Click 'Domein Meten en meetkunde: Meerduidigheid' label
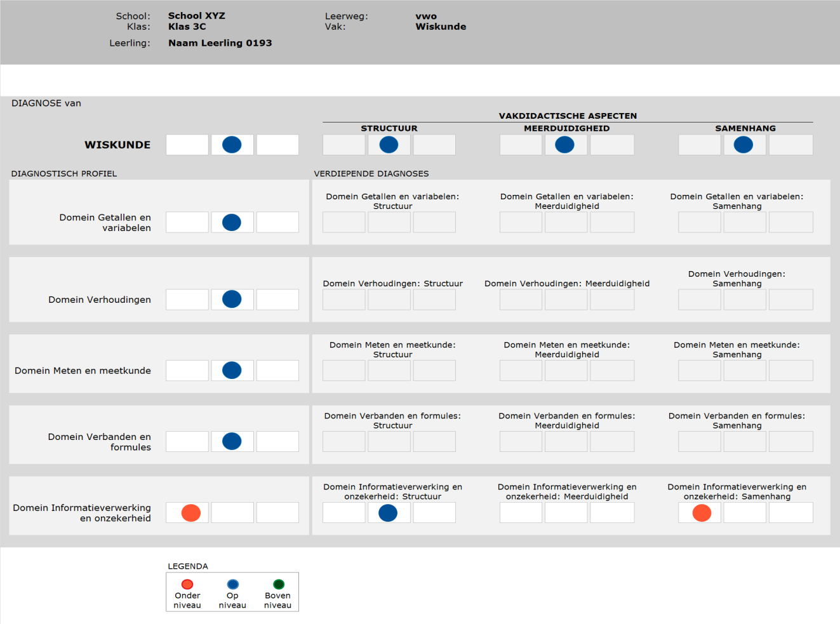This screenshot has width=840, height=624. pyautogui.click(x=567, y=350)
